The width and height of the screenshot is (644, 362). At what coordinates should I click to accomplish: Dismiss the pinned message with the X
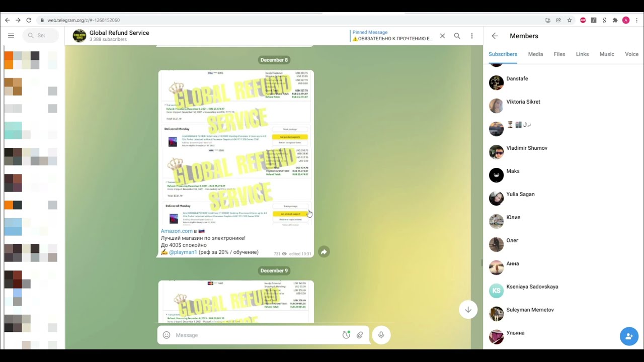click(442, 36)
